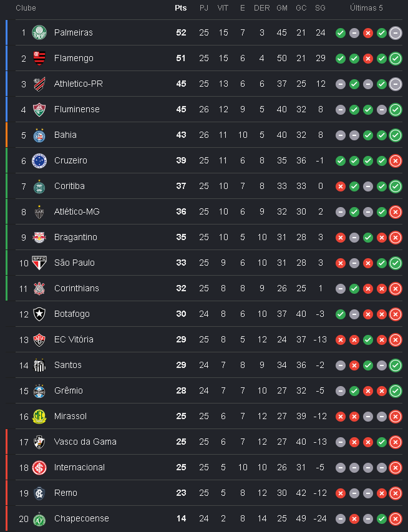Click the Mirassol yellow crest
This screenshot has height=532, width=408.
(x=39, y=416)
